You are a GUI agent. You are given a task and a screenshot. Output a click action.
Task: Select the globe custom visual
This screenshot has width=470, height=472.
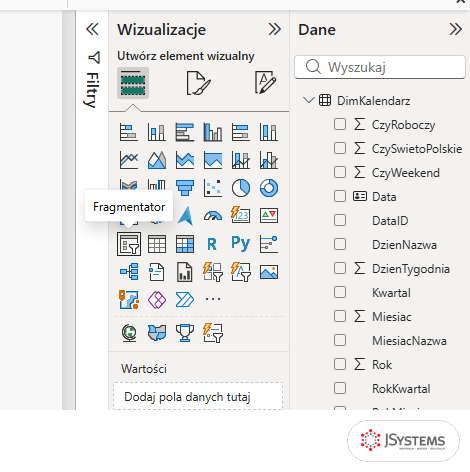(129, 333)
